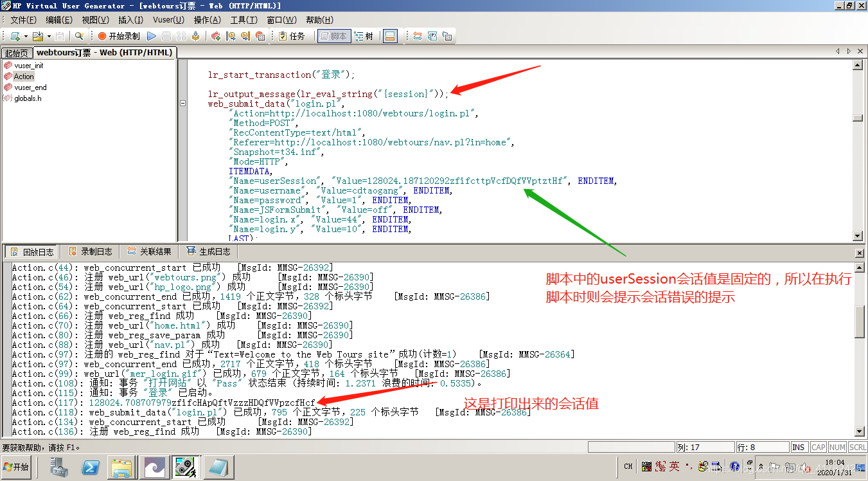
Task: Switch to 树 tree view button
Action: point(364,36)
